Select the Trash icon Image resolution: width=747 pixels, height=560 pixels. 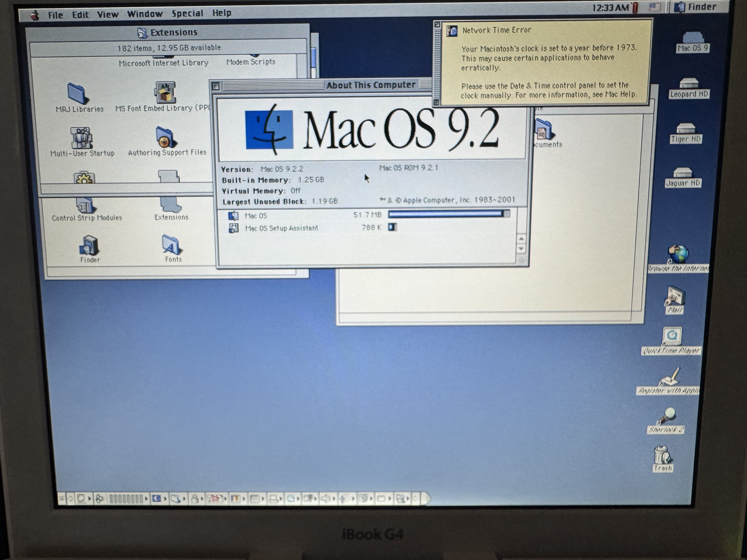pyautogui.click(x=663, y=459)
